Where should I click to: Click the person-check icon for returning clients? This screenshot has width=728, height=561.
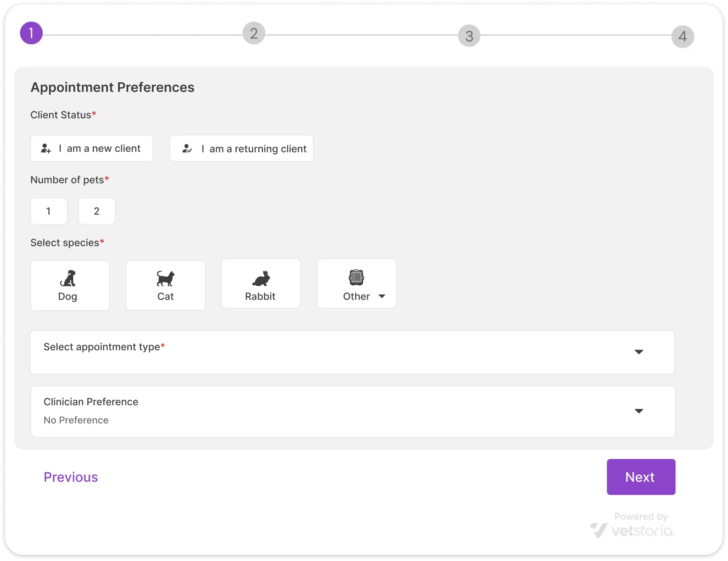click(x=187, y=148)
